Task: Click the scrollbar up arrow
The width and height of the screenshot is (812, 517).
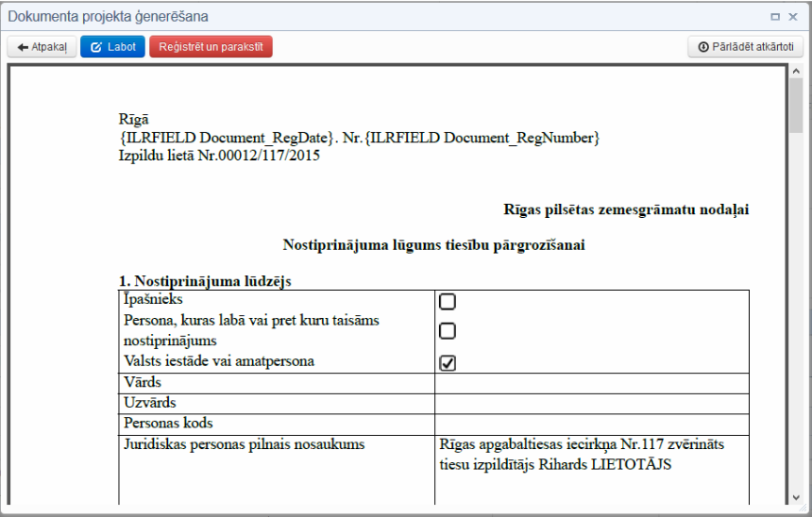Action: click(x=796, y=71)
